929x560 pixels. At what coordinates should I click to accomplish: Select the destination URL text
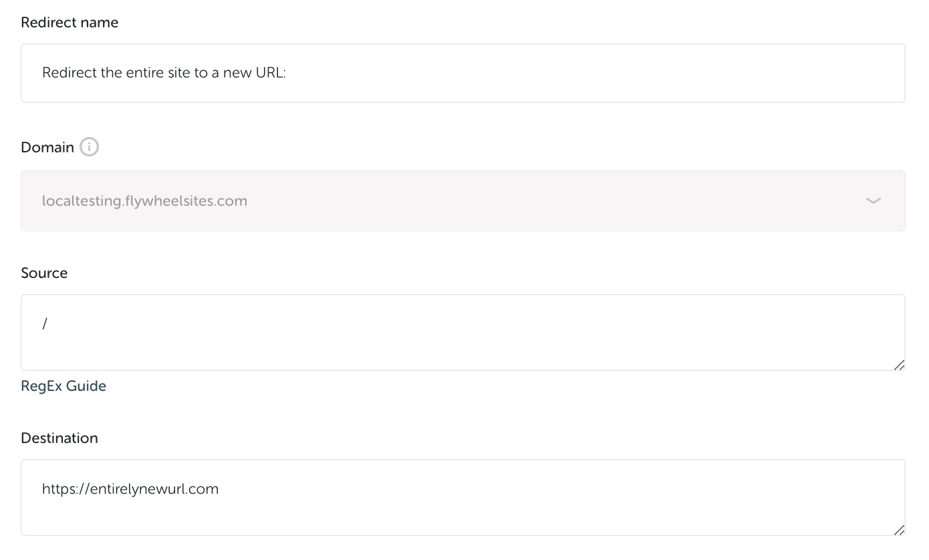point(130,488)
